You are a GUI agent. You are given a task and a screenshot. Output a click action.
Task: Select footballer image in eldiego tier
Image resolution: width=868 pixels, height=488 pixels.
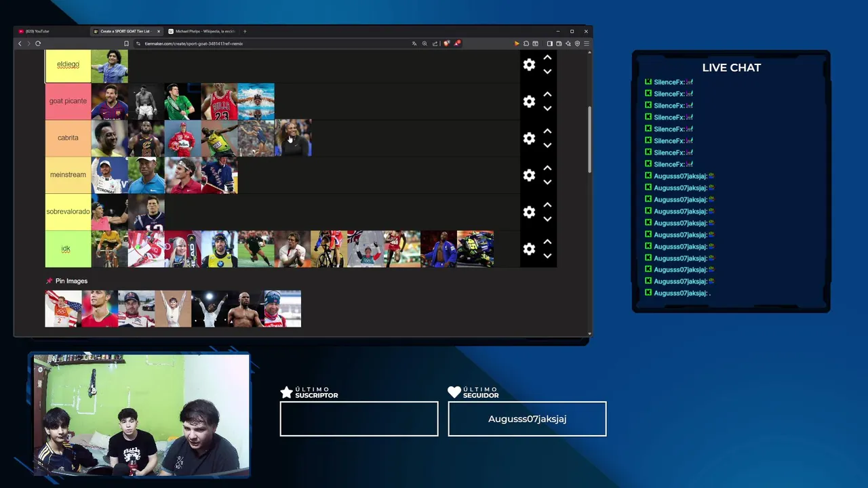point(109,66)
